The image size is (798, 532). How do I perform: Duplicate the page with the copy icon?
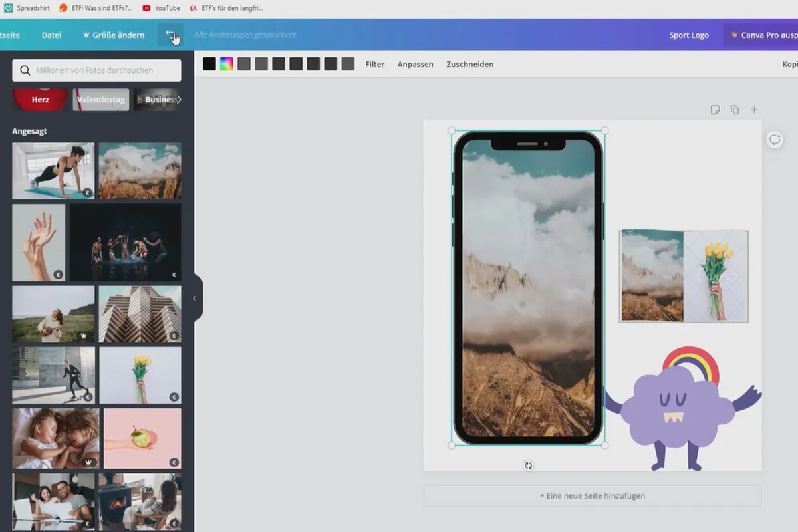pyautogui.click(x=735, y=110)
